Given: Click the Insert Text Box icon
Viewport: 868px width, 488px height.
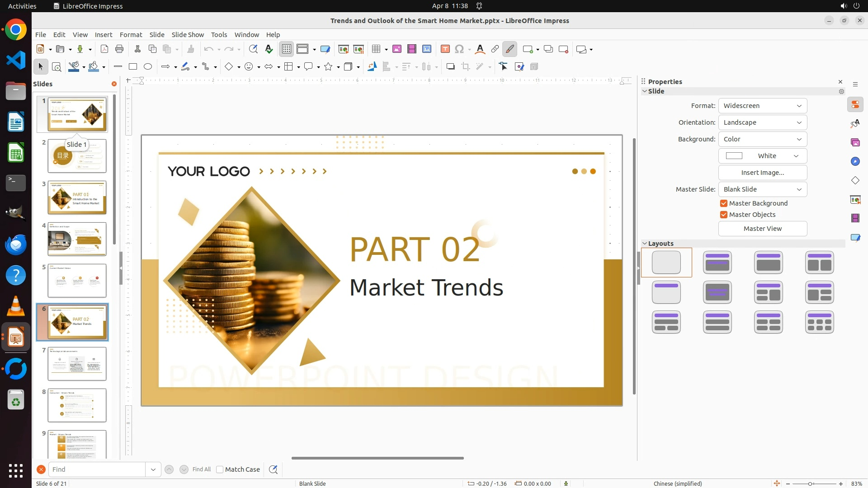Looking at the screenshot, I should (445, 49).
